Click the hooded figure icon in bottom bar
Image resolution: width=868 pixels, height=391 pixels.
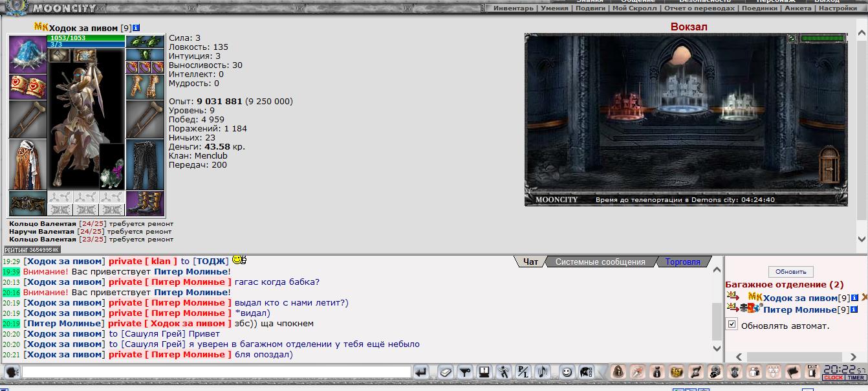[619, 372]
